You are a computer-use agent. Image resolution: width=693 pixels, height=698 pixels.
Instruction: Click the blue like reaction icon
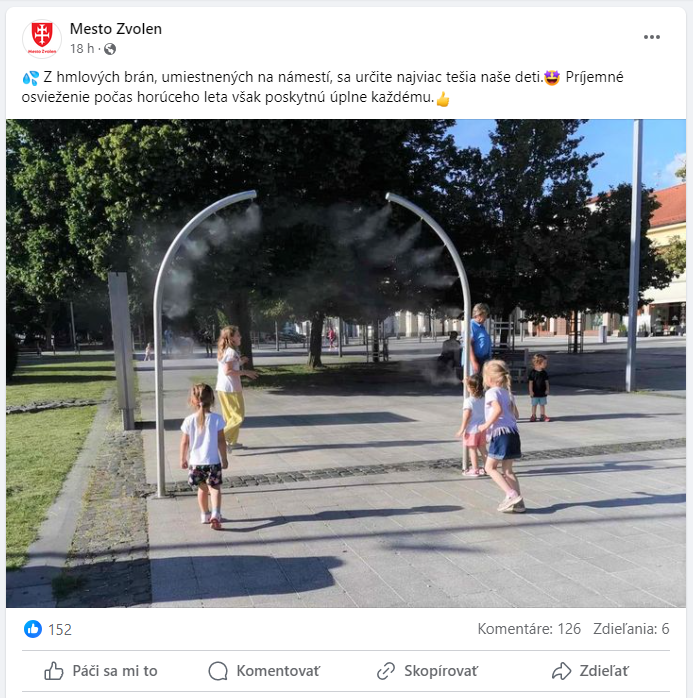pyautogui.click(x=33, y=629)
